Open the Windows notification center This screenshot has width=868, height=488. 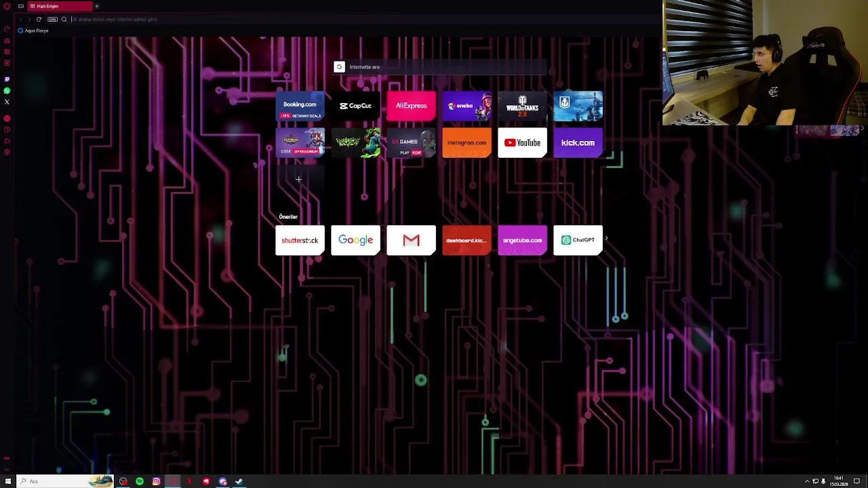tap(857, 481)
